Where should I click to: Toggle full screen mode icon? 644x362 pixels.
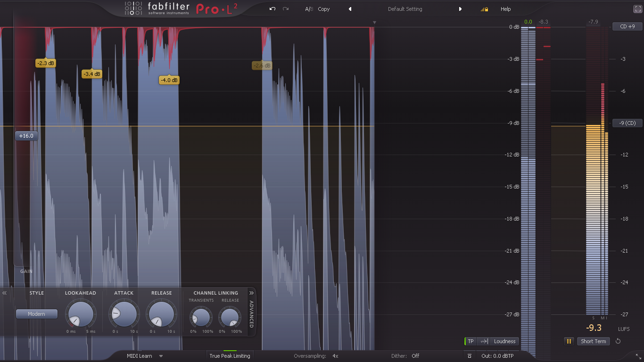pos(637,9)
